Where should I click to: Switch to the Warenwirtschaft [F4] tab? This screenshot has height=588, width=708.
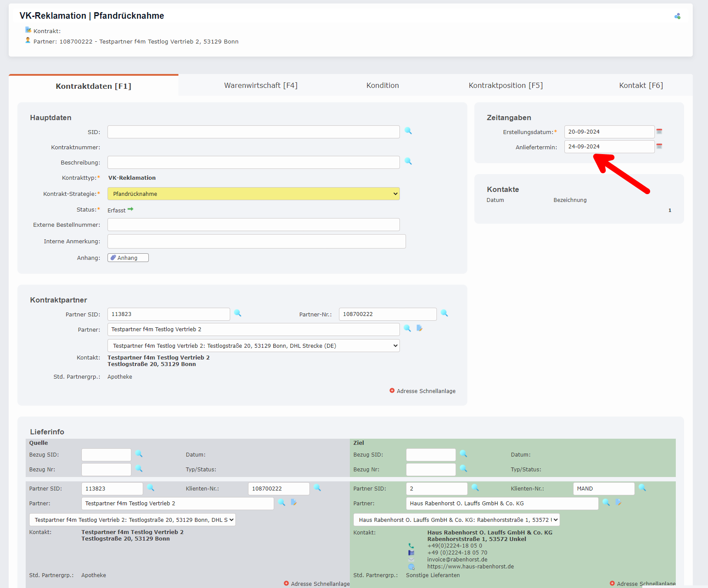click(261, 85)
